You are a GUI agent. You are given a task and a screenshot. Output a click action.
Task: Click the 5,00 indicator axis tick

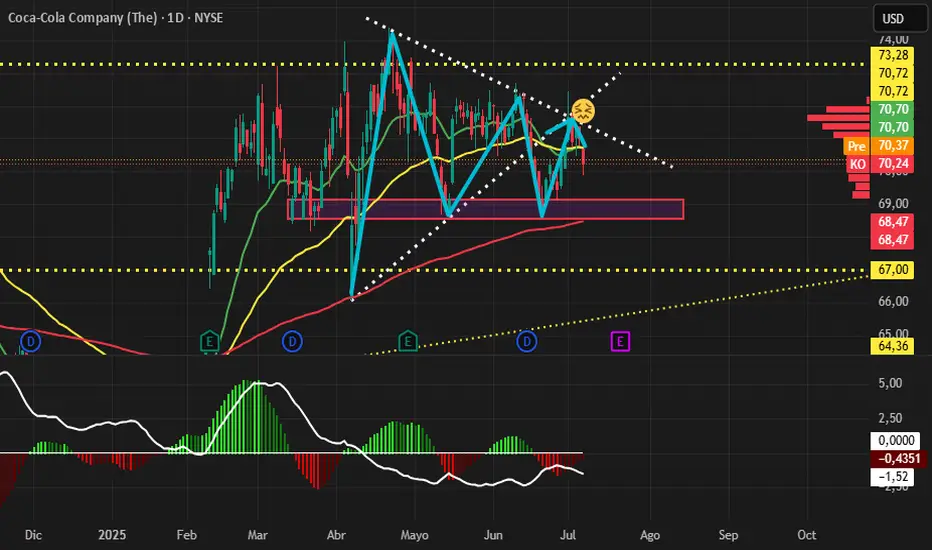click(x=890, y=383)
